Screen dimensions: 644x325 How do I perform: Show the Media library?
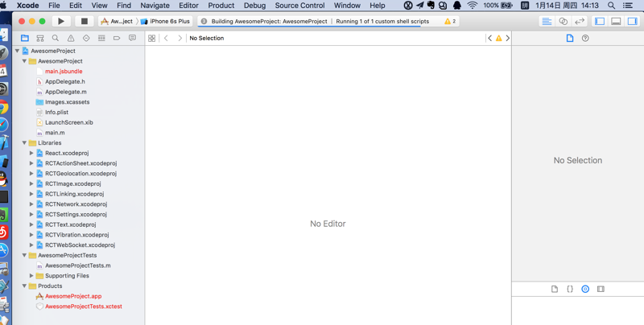point(601,290)
